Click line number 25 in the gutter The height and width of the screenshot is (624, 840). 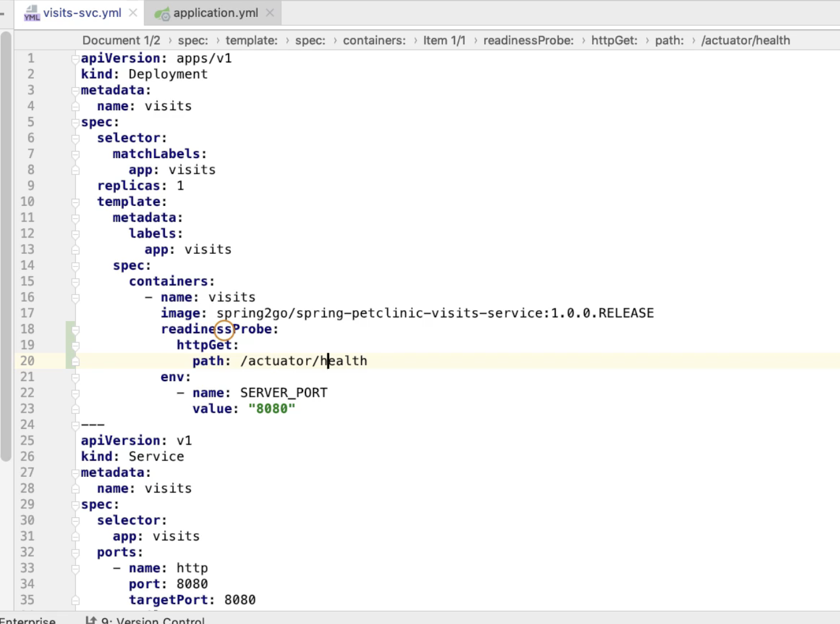[27, 440]
